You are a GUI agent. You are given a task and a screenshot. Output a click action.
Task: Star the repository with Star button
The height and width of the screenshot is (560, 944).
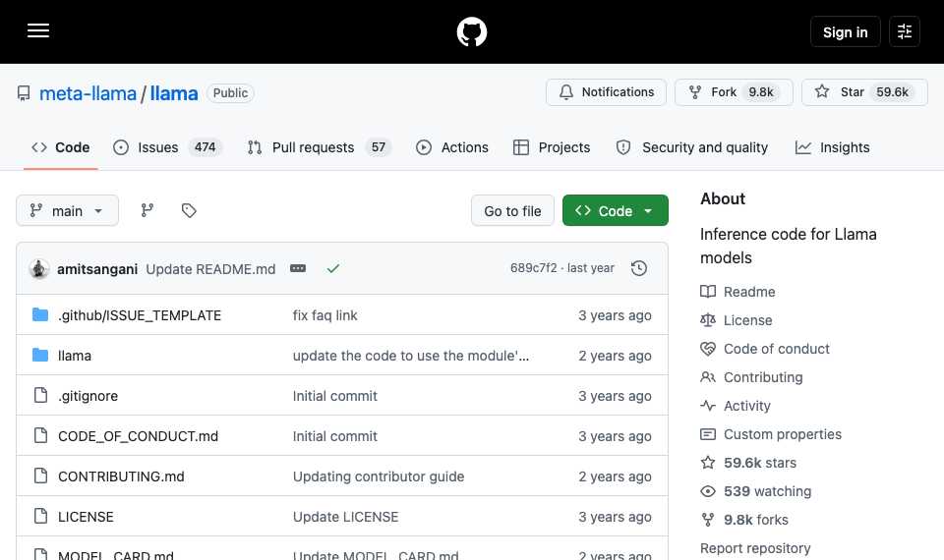click(864, 92)
